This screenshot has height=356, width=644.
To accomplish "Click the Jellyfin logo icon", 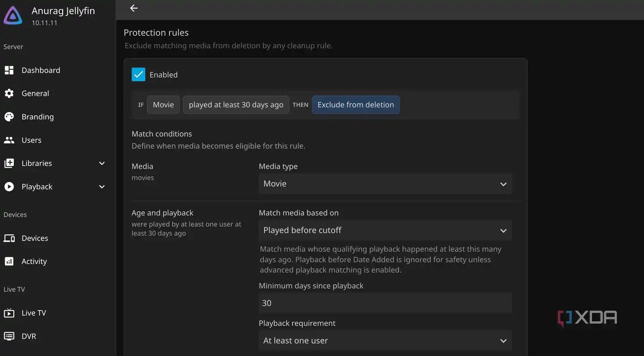I will [x=13, y=15].
